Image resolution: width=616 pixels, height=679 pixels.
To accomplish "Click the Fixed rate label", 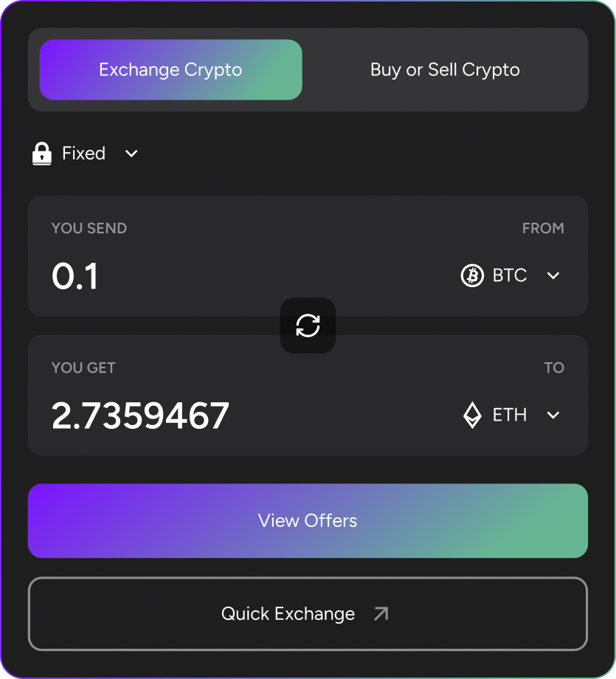I will [x=83, y=154].
